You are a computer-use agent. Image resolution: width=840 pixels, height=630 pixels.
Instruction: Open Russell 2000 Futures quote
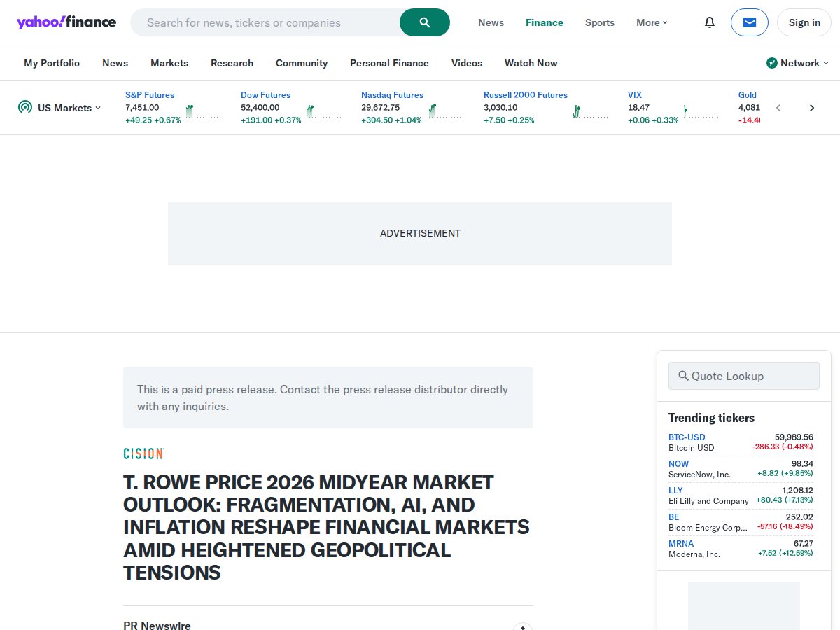tap(526, 95)
